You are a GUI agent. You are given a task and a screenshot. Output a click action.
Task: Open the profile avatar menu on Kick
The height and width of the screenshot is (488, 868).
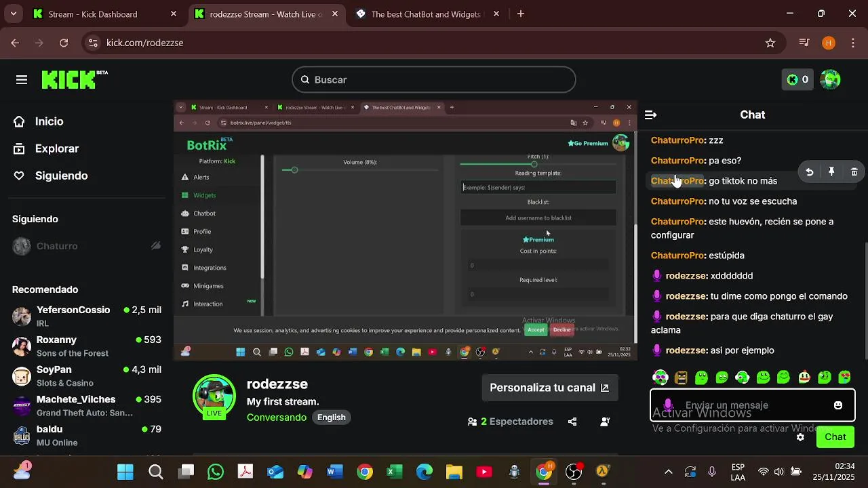tap(830, 79)
